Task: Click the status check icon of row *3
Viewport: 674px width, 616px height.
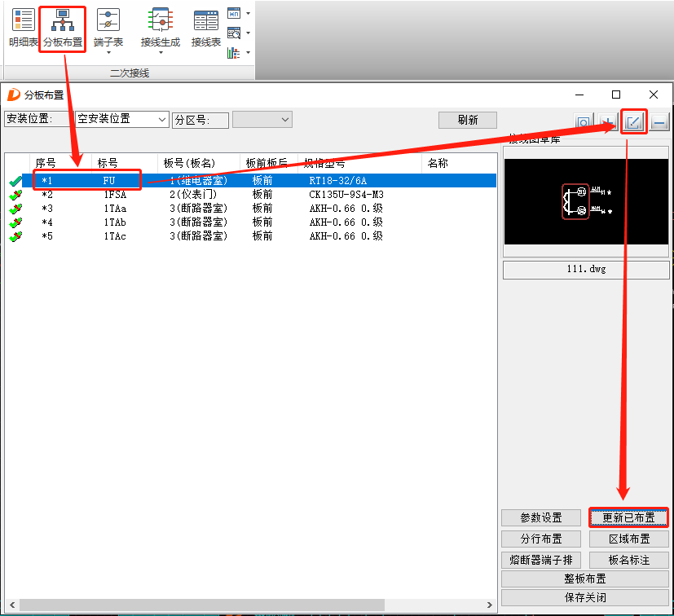Action: (x=15, y=209)
